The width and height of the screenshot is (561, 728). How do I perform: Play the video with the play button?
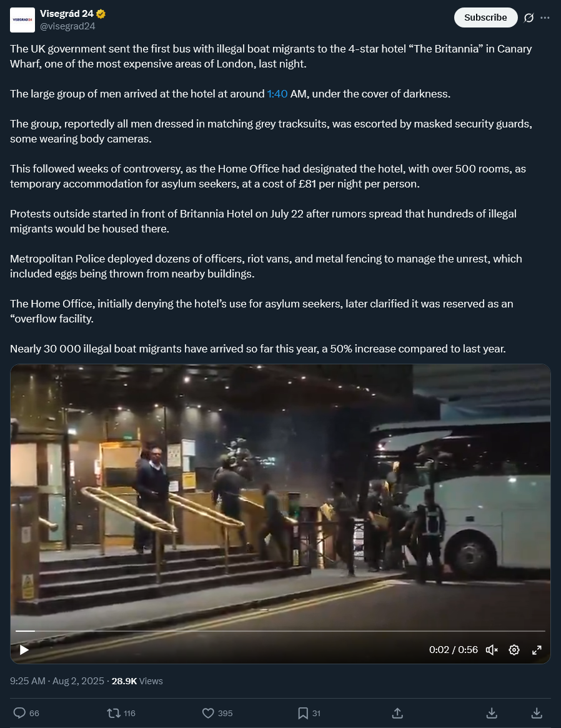pyautogui.click(x=24, y=649)
